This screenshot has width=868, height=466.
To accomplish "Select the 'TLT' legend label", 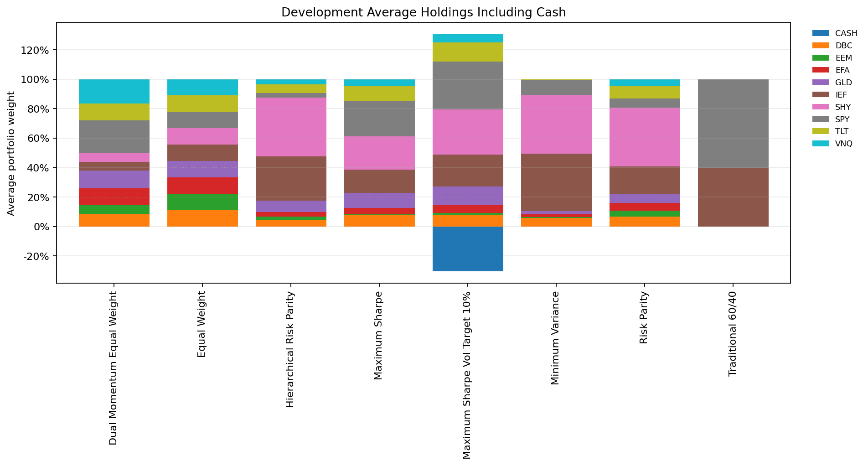I will pos(842,131).
